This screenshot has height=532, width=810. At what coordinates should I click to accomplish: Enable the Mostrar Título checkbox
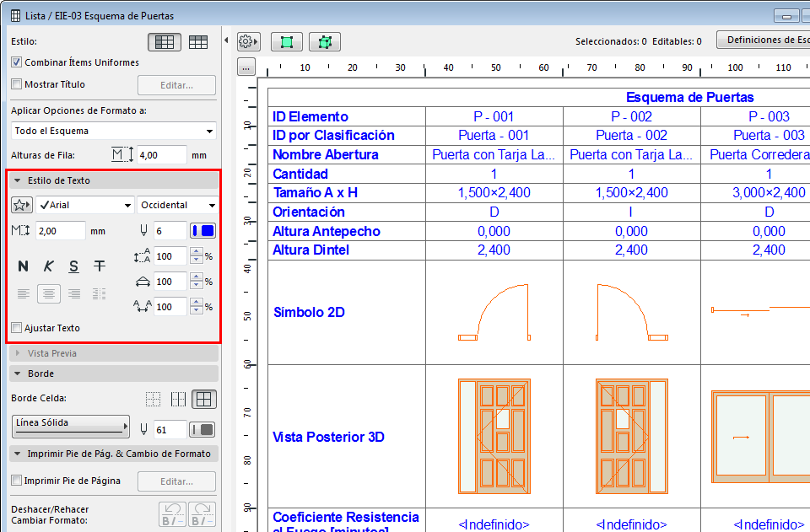(17, 84)
